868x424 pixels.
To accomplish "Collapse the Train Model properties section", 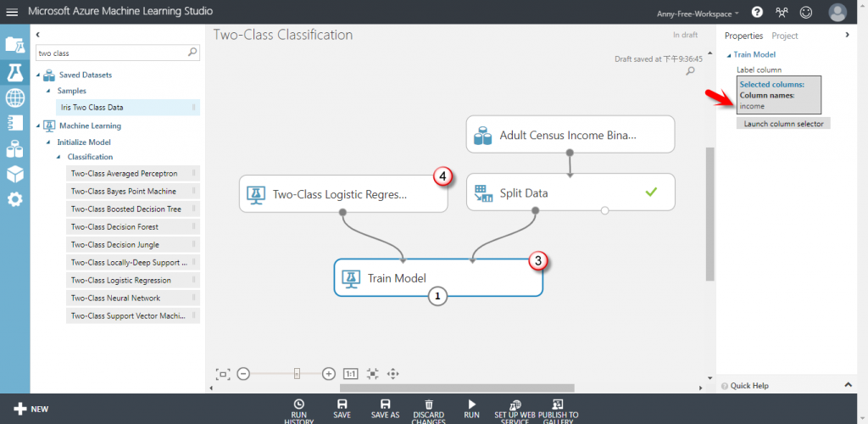I will coord(729,55).
